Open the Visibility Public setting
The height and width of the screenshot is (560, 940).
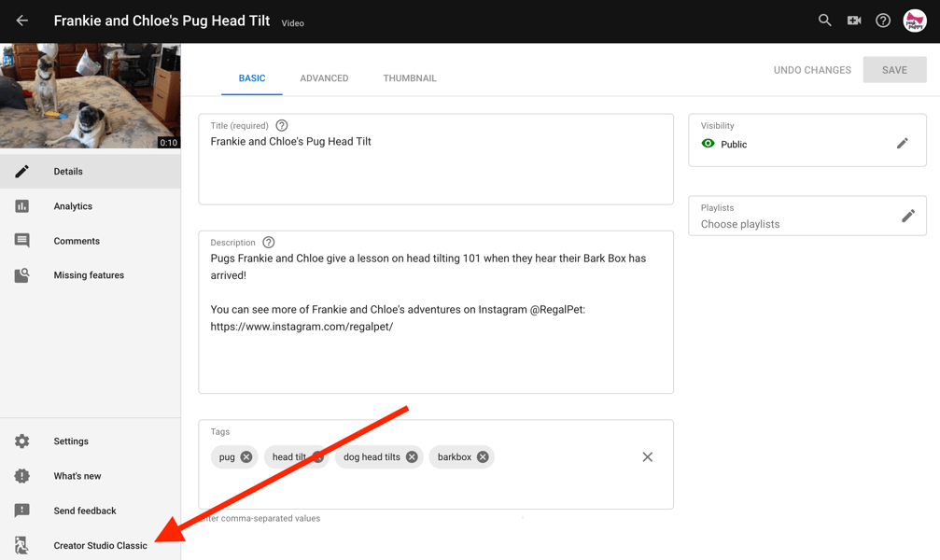pyautogui.click(x=807, y=140)
